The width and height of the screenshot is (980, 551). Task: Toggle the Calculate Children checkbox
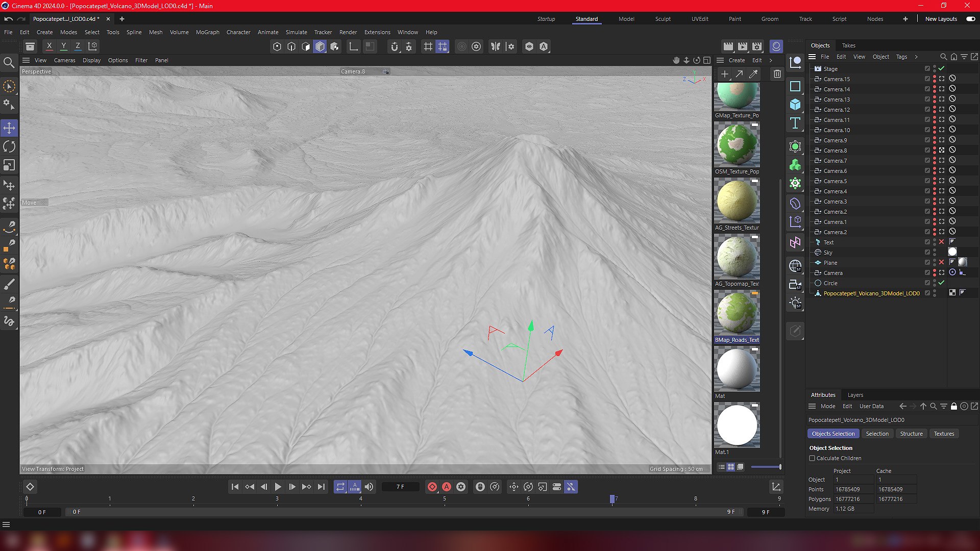[812, 458]
